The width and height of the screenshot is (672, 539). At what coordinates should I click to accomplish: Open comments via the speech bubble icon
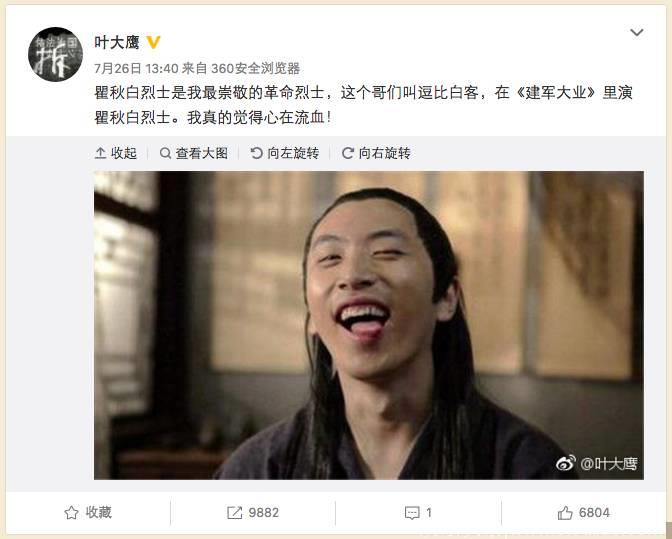412,513
